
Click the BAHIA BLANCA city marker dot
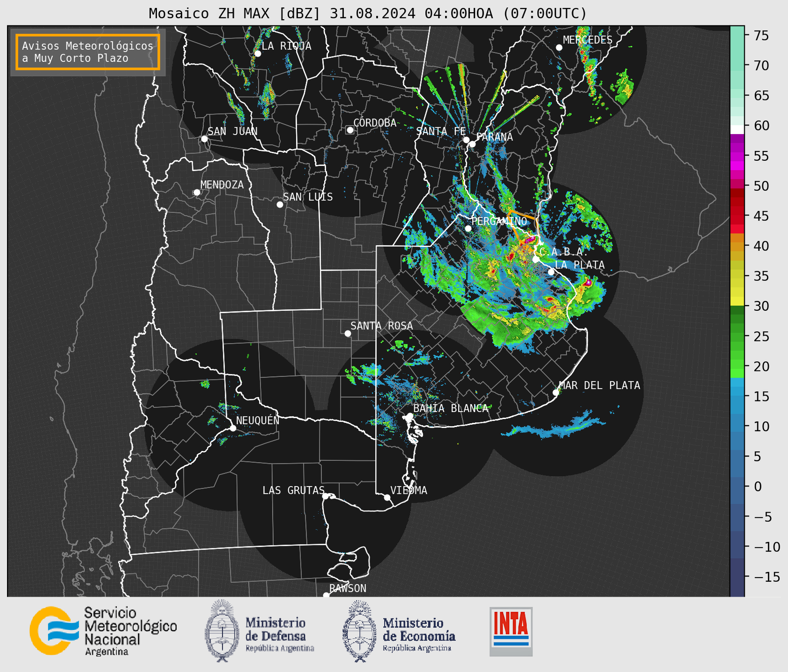coord(410,416)
